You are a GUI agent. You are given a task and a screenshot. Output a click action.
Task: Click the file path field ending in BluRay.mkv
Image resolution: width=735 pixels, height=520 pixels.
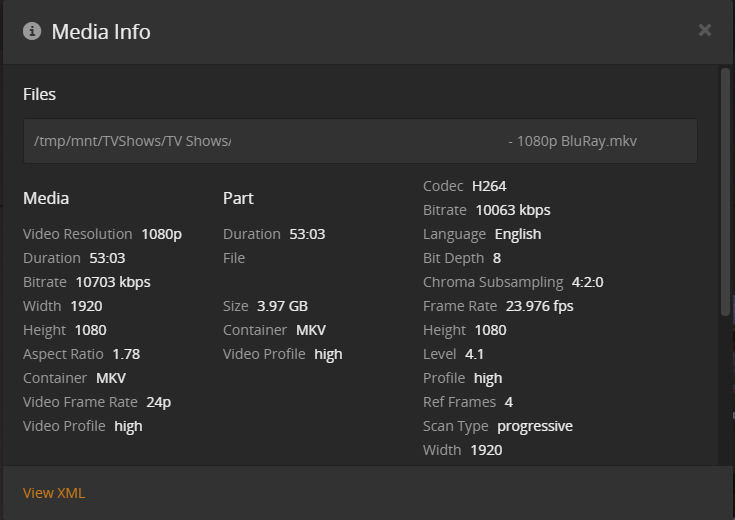pos(360,141)
